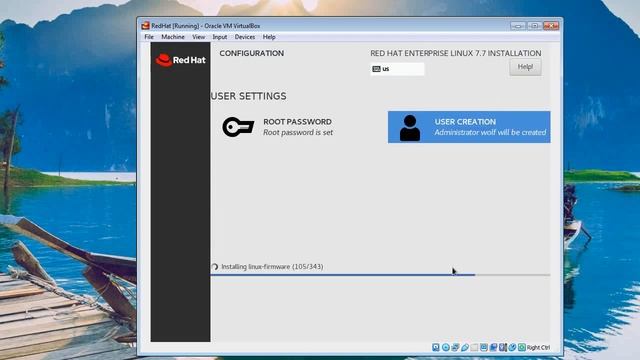
Task: Click the us keyboard layout indicator
Action: 397,69
